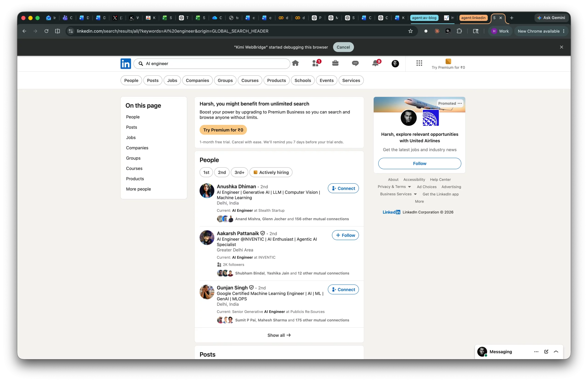The image size is (588, 382).
Task: Click the AI engineer search field
Action: click(212, 63)
